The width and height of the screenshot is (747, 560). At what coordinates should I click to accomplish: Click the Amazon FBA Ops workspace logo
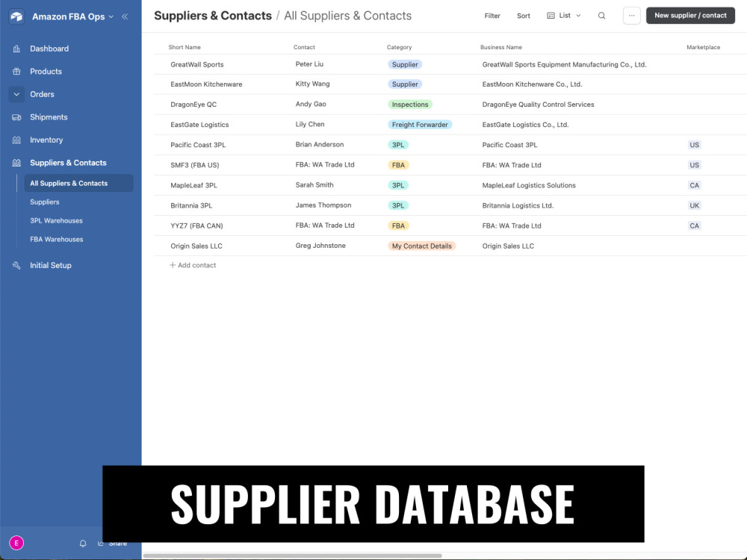pos(16,16)
